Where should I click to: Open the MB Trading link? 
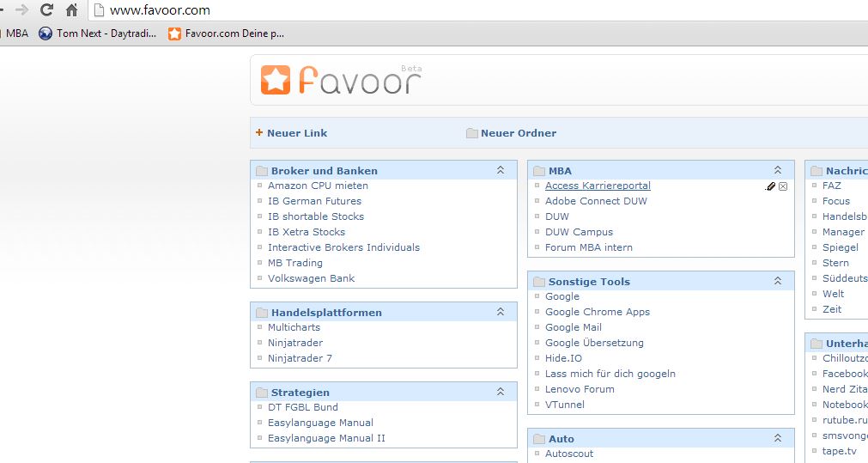point(295,263)
